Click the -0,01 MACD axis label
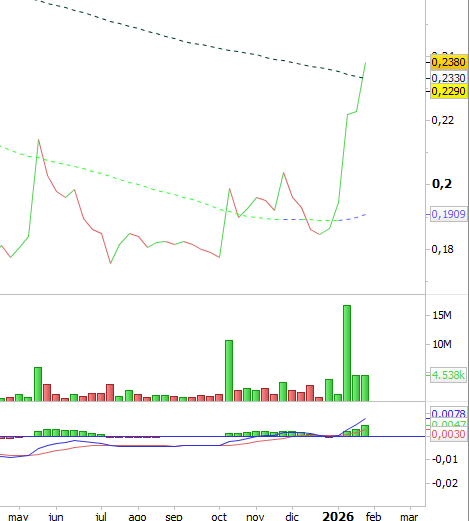Screen dimensions: 469x521 pos(445,459)
